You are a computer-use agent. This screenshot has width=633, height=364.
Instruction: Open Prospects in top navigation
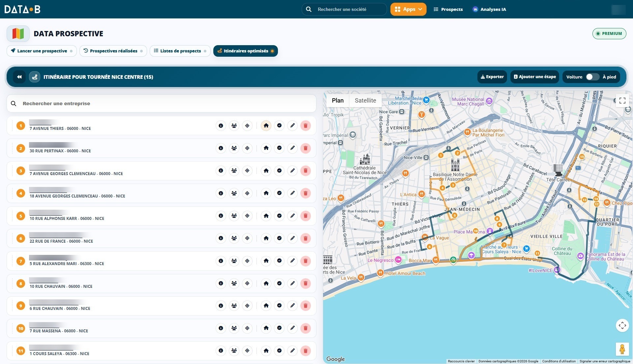(448, 9)
